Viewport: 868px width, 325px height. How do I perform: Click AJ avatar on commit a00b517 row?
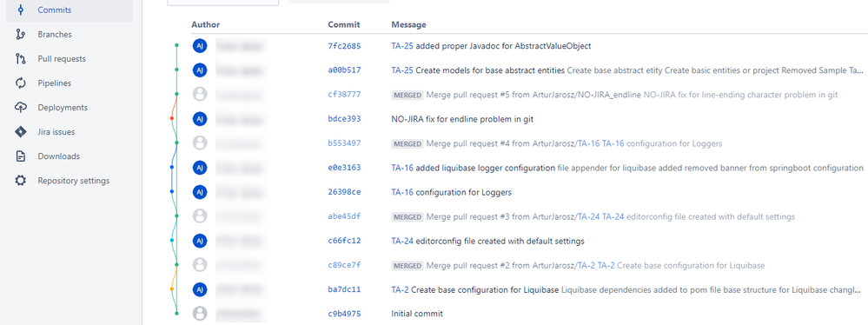tap(200, 70)
